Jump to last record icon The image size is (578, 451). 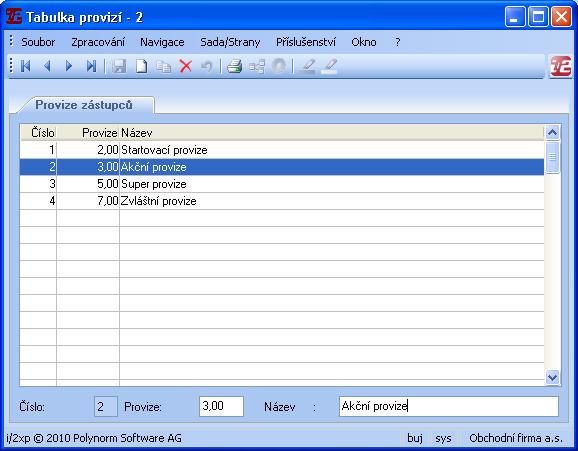tap(91, 66)
